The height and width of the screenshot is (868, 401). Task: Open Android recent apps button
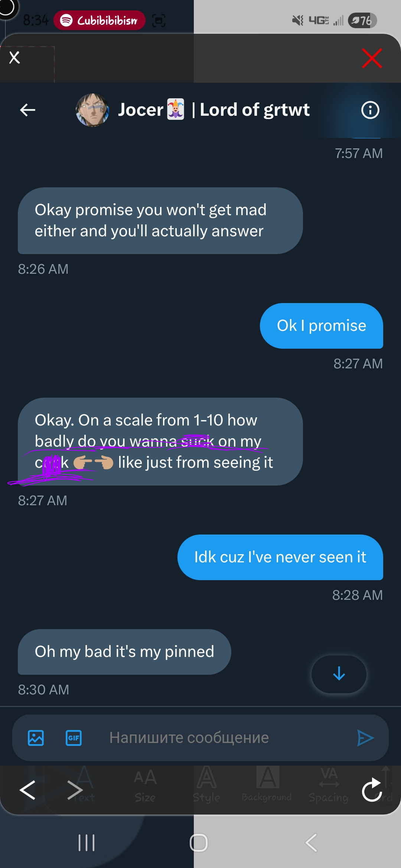(87, 843)
